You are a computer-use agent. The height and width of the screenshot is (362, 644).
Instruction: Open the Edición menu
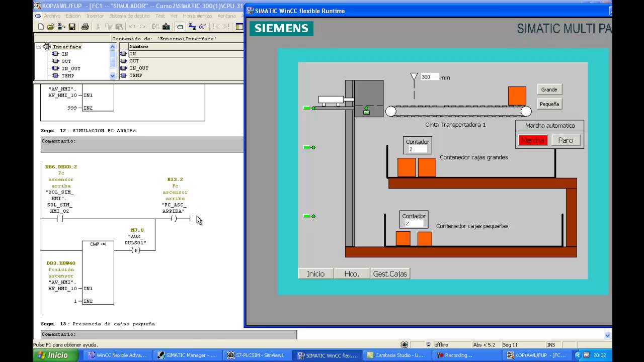tap(73, 16)
